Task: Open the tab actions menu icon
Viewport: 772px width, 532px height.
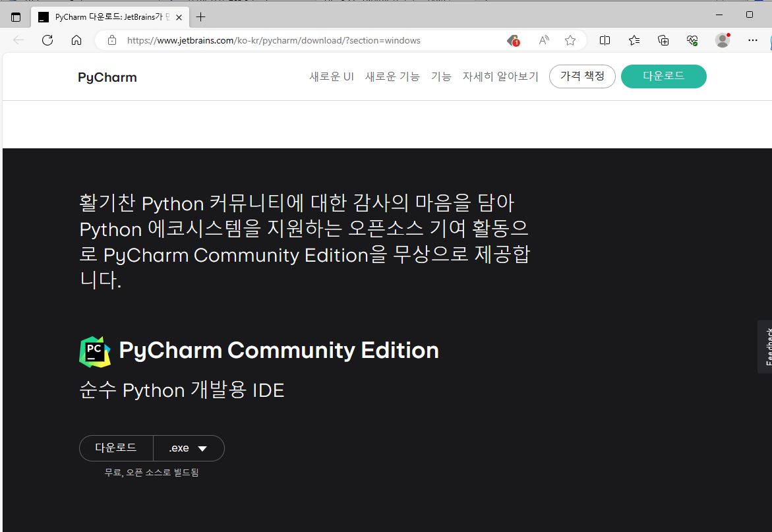Action: 16,17
